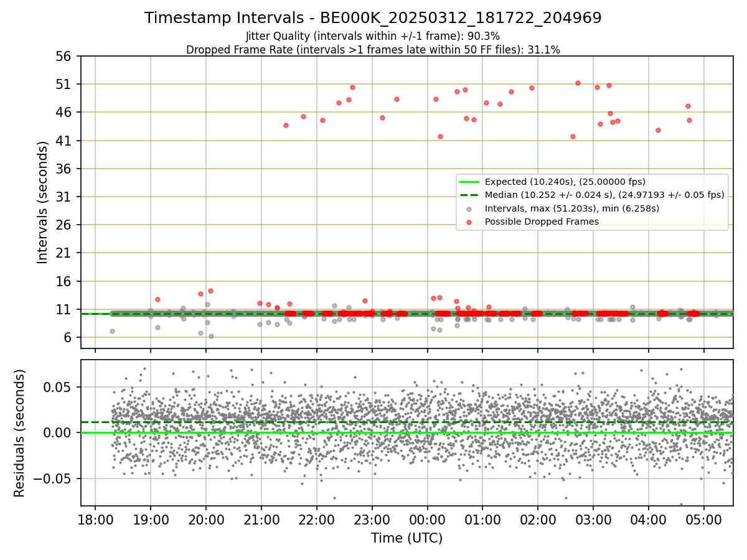This screenshot has height=560, width=747.
Task: Click the 'Dropped Frame Rate' subtitle line
Action: click(x=373, y=50)
